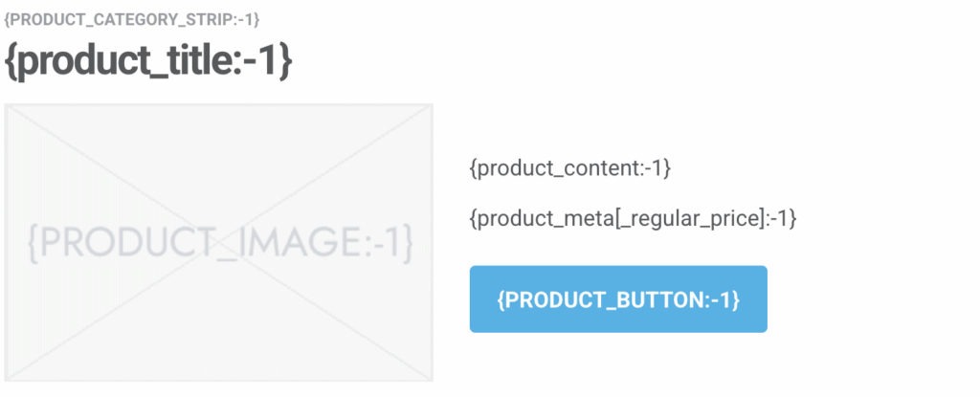Screen dimensions: 980x397
Task: Click the {product_content:-1} text
Action: (x=570, y=168)
